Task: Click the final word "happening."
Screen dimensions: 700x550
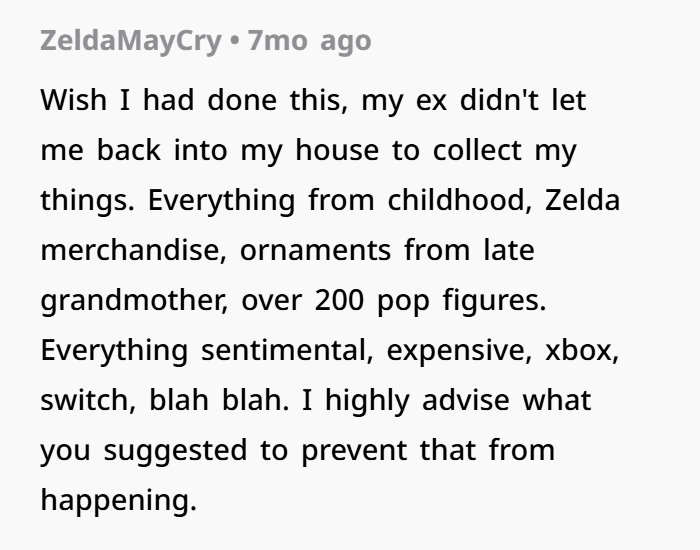Action: pyautogui.click(x=118, y=500)
